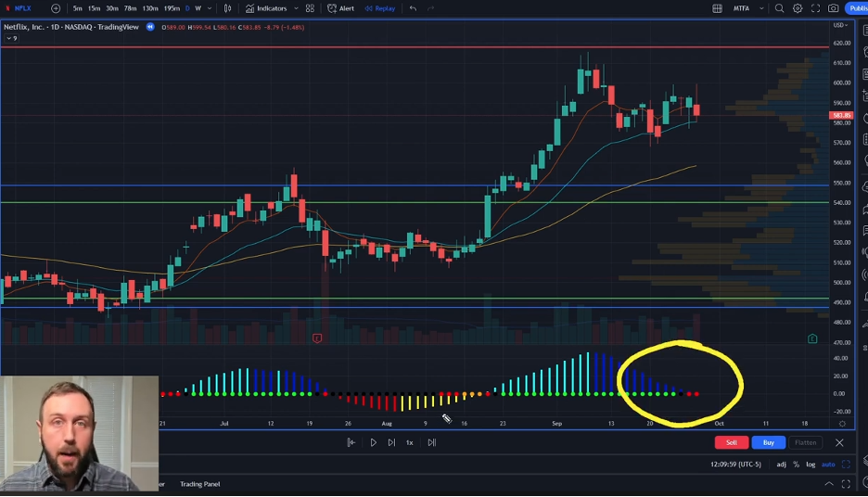Enter fullscreen mode

[816, 8]
